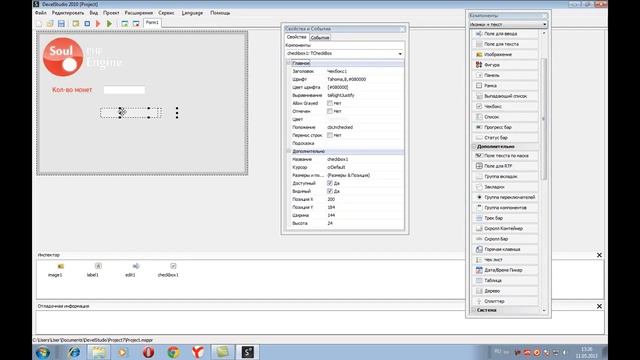Pick the Дерево component

tap(505, 291)
